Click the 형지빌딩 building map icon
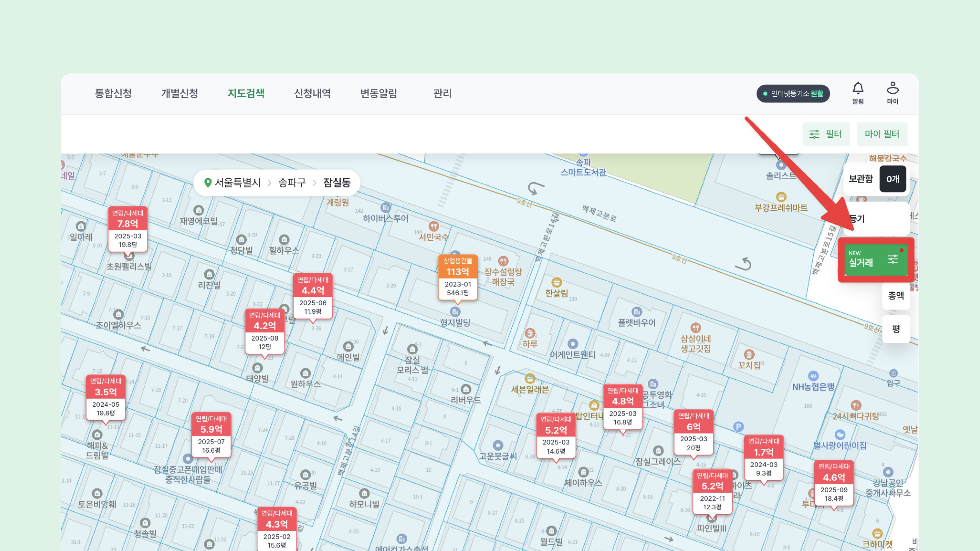The height and width of the screenshot is (551, 980). (455, 312)
